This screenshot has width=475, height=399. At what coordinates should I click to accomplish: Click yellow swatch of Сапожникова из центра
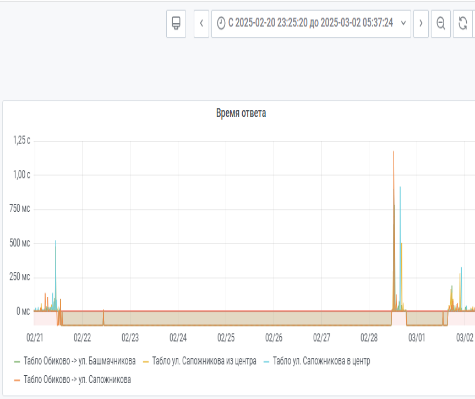[146, 362]
